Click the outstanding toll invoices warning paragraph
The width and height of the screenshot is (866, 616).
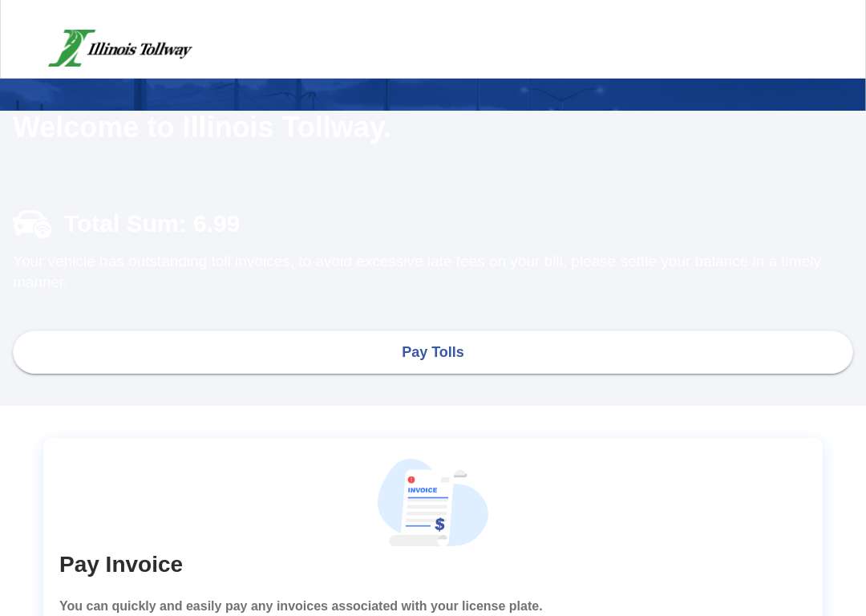(417, 271)
